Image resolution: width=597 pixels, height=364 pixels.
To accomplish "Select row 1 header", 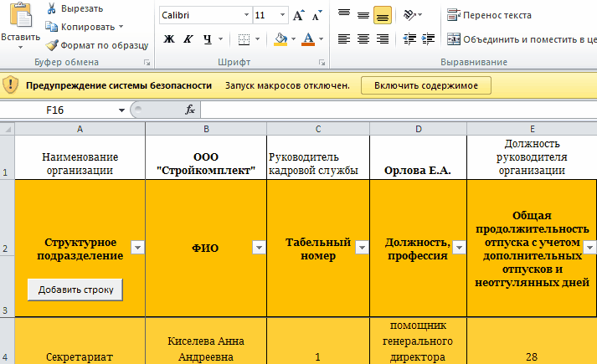I will pyautogui.click(x=7, y=157).
